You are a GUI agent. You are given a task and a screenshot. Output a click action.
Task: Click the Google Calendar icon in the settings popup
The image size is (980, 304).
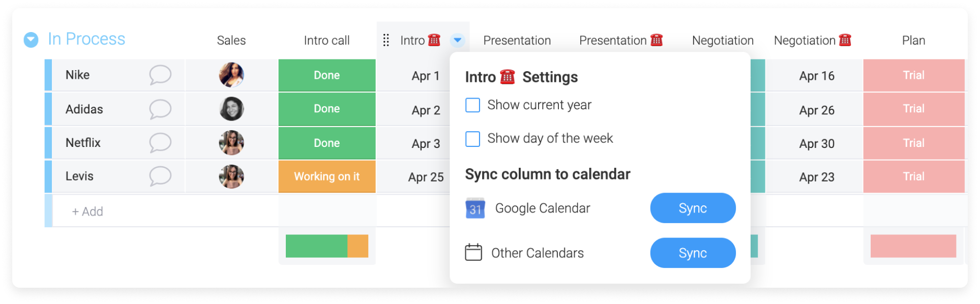point(474,208)
